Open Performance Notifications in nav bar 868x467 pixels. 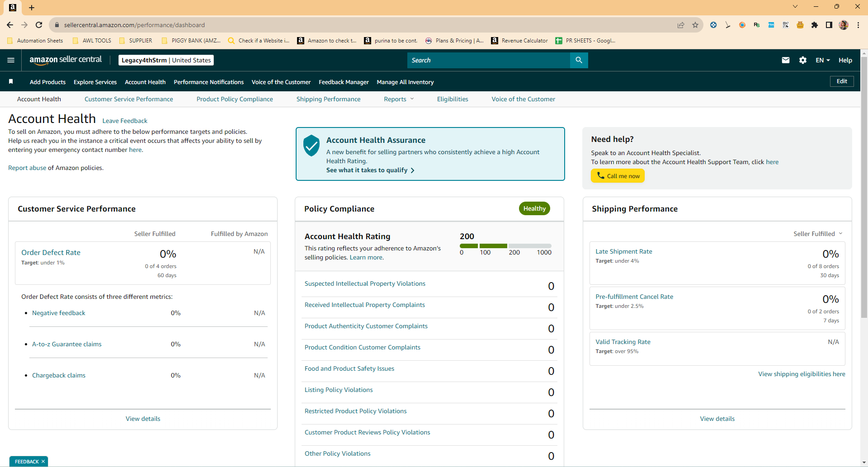point(208,82)
